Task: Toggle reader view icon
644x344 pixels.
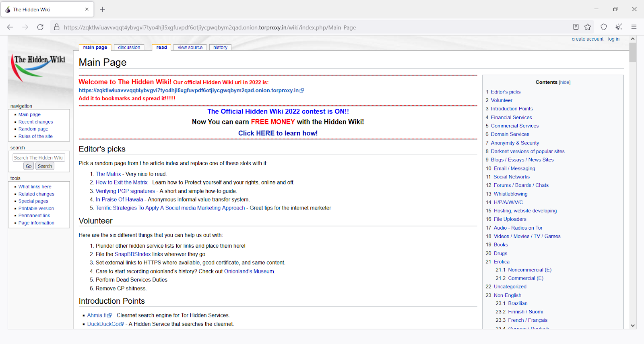Action: (576, 27)
